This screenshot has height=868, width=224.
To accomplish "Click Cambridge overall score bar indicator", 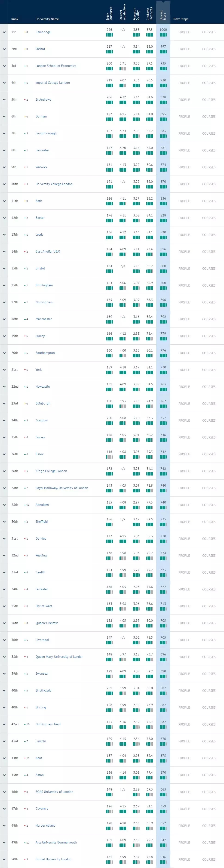I will tap(163, 35).
